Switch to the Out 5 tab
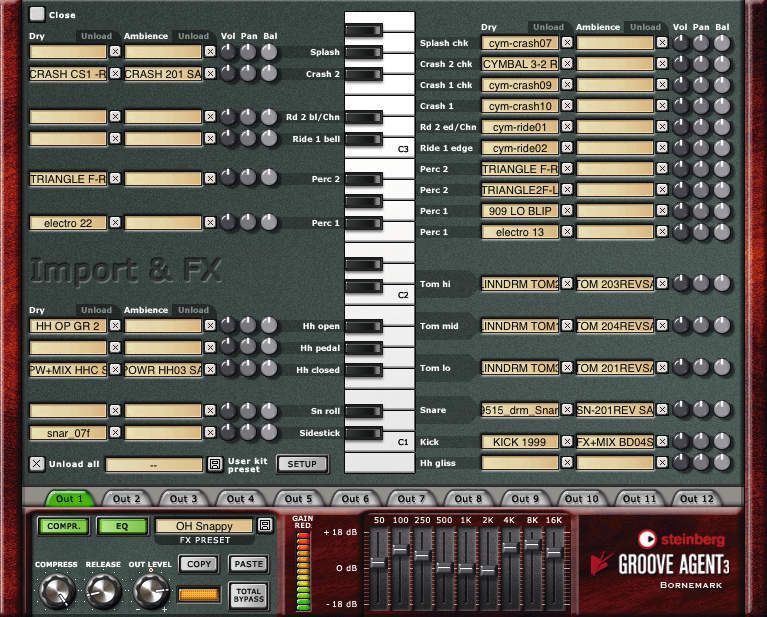 pyautogui.click(x=298, y=499)
